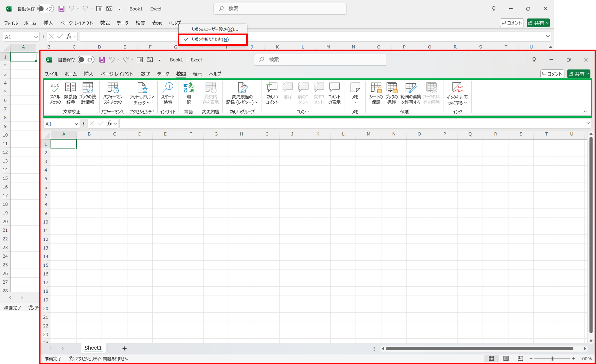Click アクセシビリティ: 問題ありません in status bar
596x364 pixels.
(99, 358)
